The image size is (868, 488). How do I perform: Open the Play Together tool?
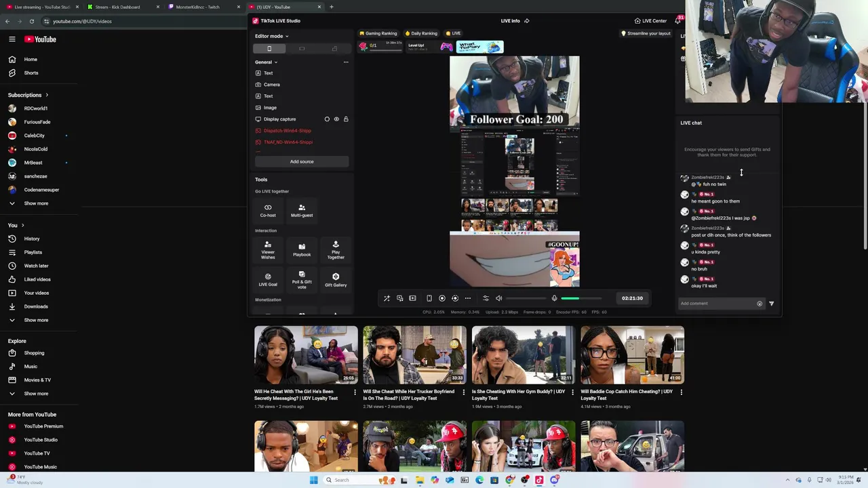pos(336,250)
